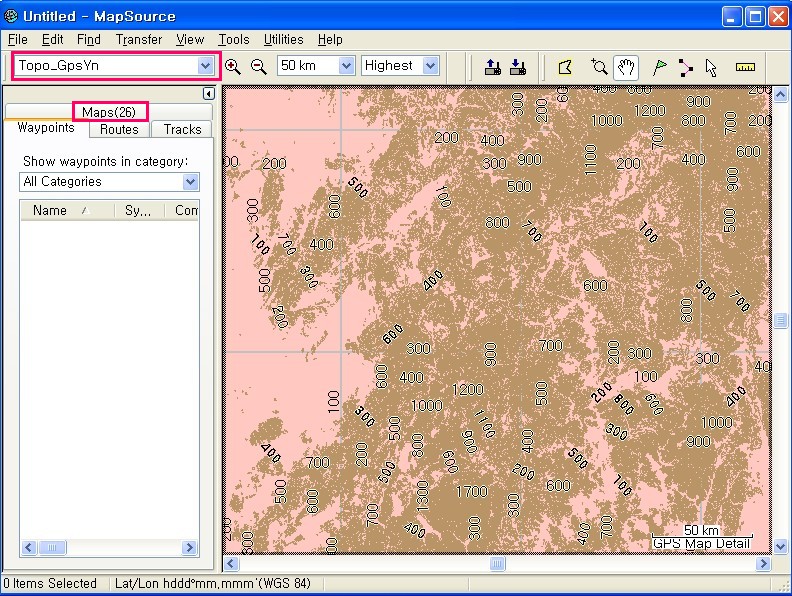The width and height of the screenshot is (792, 596).
Task: Switch to the Routes tab
Action: click(119, 129)
